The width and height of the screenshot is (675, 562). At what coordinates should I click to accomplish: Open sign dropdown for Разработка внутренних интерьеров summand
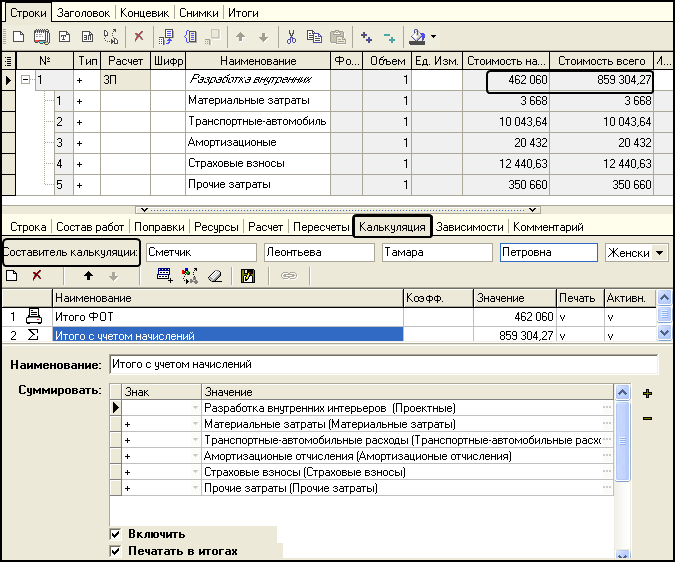pyautogui.click(x=195, y=408)
